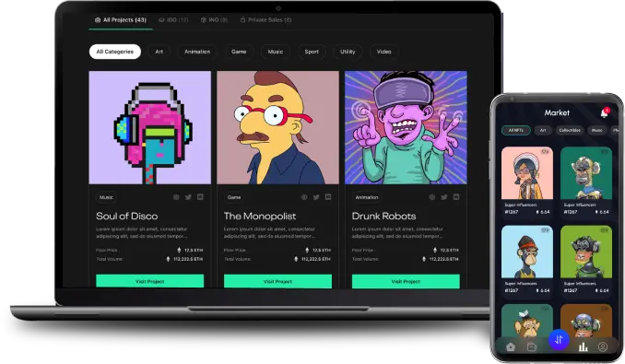Click Animation tag on Drunk Robots card
The image size is (625, 364).
[x=367, y=197]
